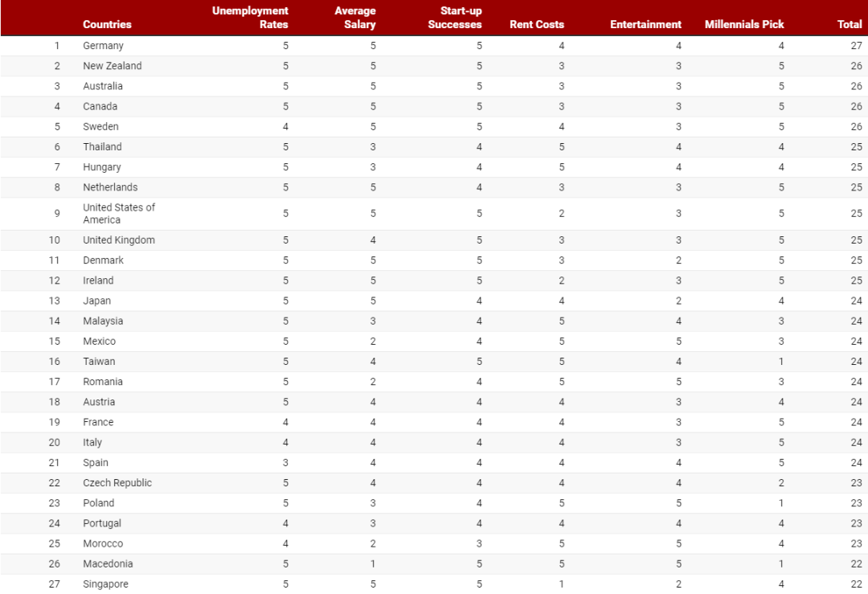Screen dimensions: 868x594
Task: Click the Thailand country cell
Action: [102, 147]
